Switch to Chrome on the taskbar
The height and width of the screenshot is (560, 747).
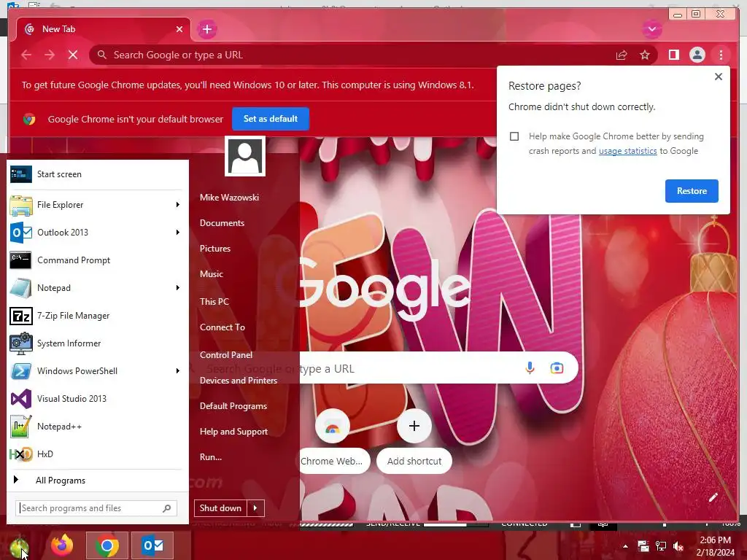click(x=107, y=545)
